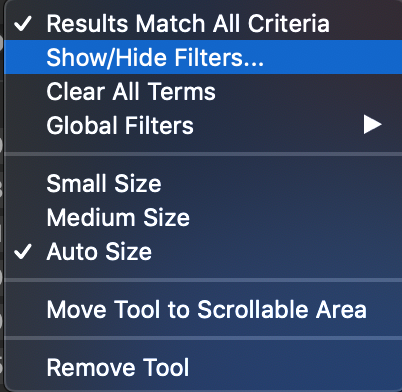Click checkmark beside Results Match All Criteria
The width and height of the screenshot is (402, 392).
coord(23,24)
